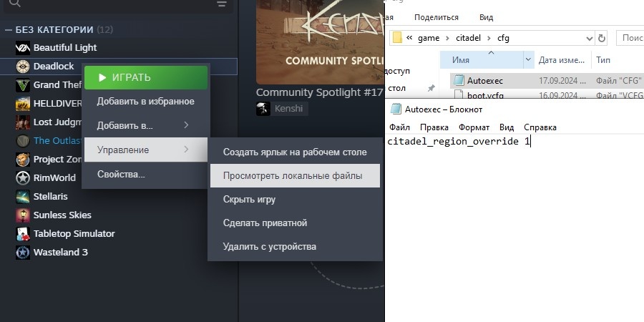Click the Sunless Skies game icon

click(x=23, y=215)
